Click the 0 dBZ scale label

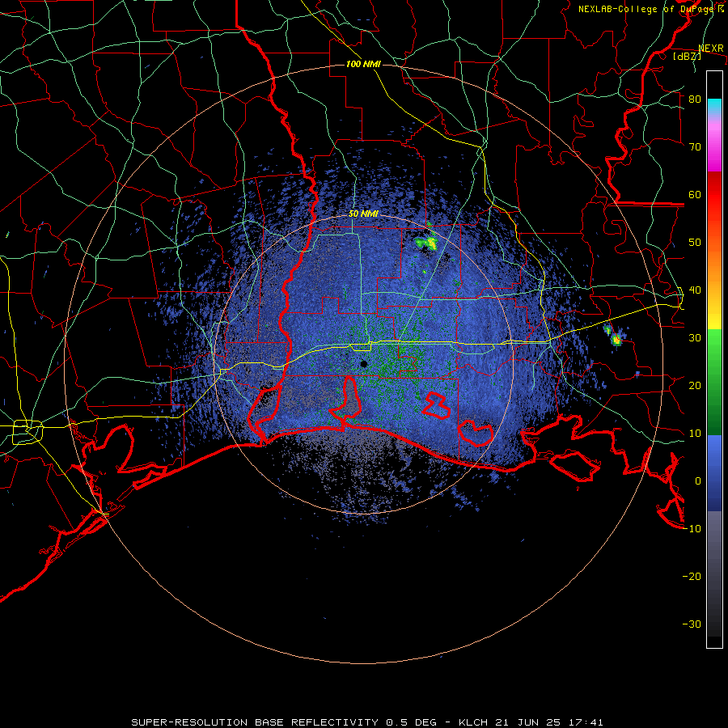[x=698, y=481]
